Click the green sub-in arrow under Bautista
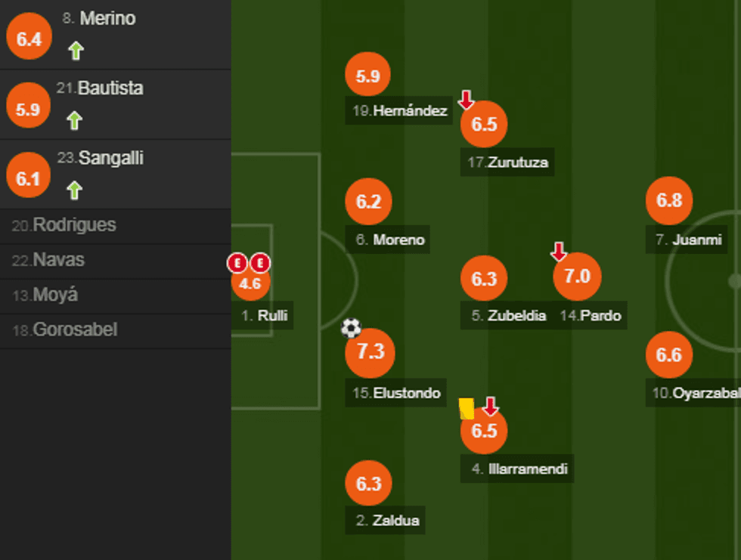Viewport: 741px width, 560px height. [73, 120]
